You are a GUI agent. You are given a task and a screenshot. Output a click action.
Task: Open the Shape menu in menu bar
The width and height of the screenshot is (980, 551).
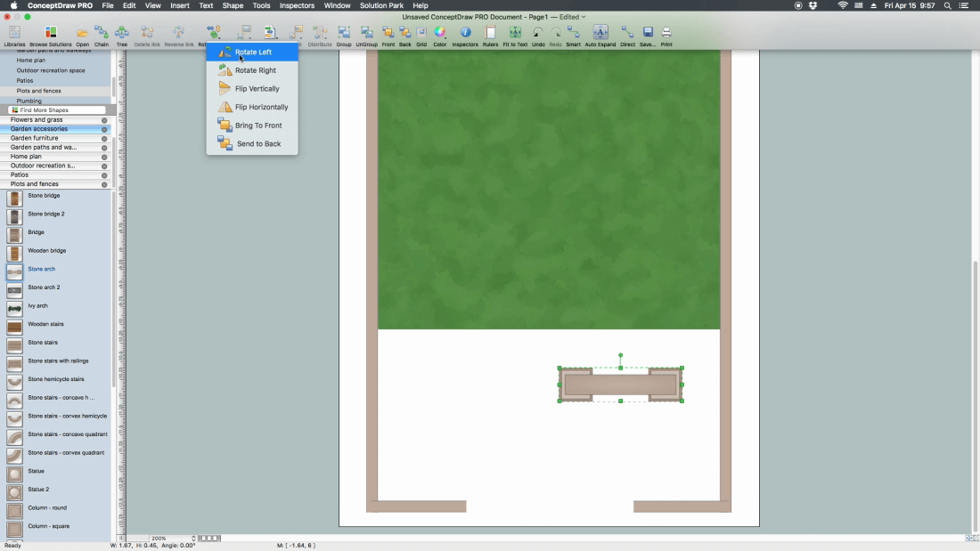233,5
